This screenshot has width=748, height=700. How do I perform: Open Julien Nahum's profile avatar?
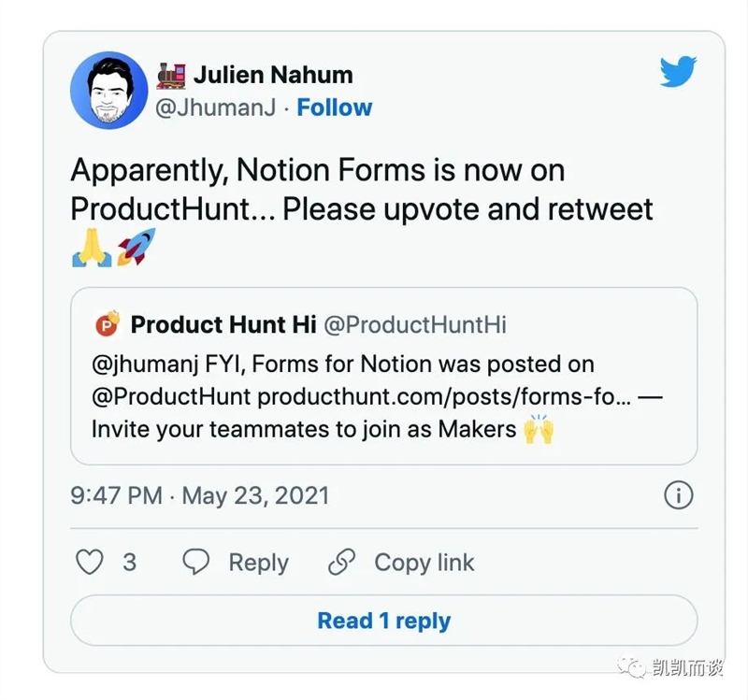(109, 90)
